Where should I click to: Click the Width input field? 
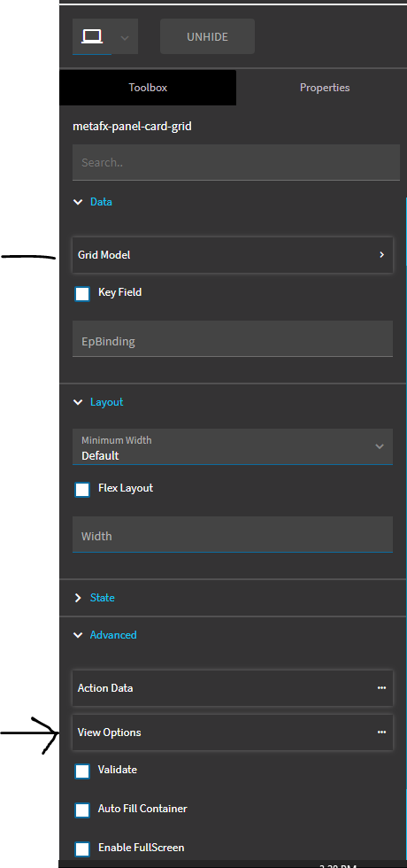click(x=233, y=534)
